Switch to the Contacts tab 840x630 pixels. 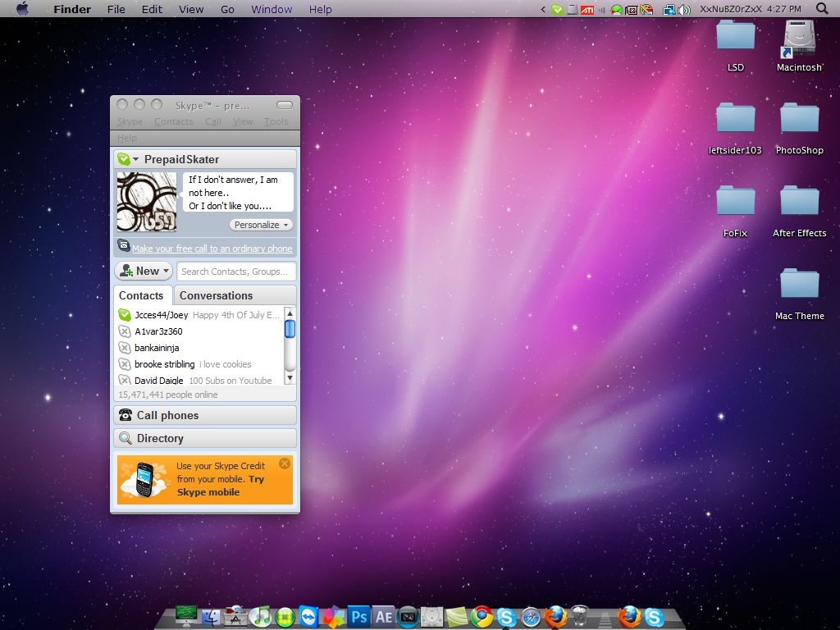click(x=143, y=295)
